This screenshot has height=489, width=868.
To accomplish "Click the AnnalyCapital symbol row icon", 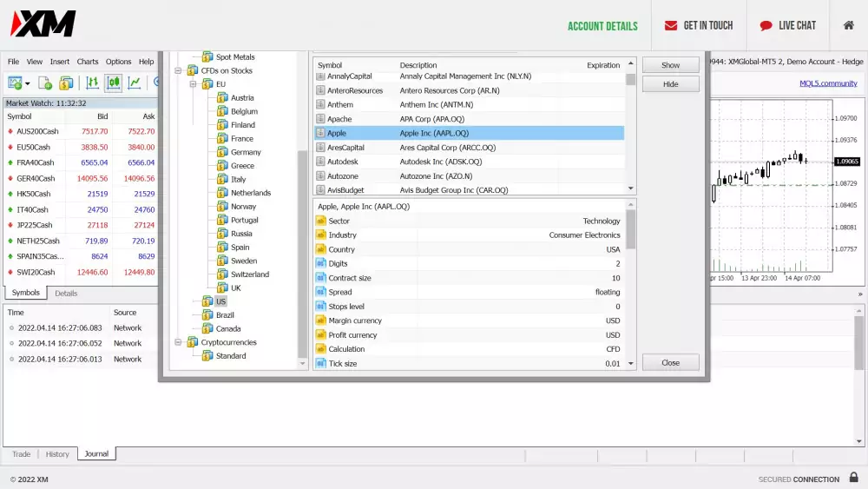I will pyautogui.click(x=320, y=76).
